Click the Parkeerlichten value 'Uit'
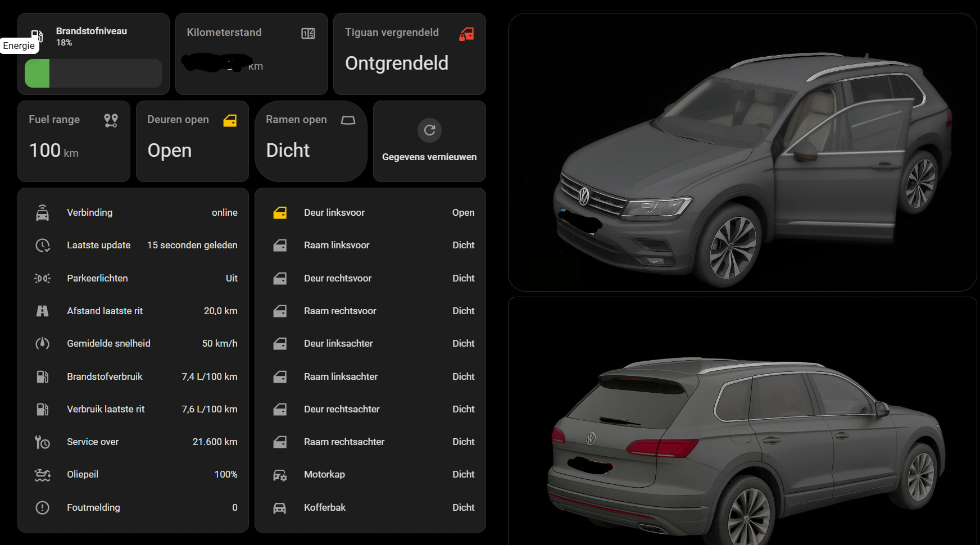This screenshot has height=545, width=980. [x=232, y=278]
